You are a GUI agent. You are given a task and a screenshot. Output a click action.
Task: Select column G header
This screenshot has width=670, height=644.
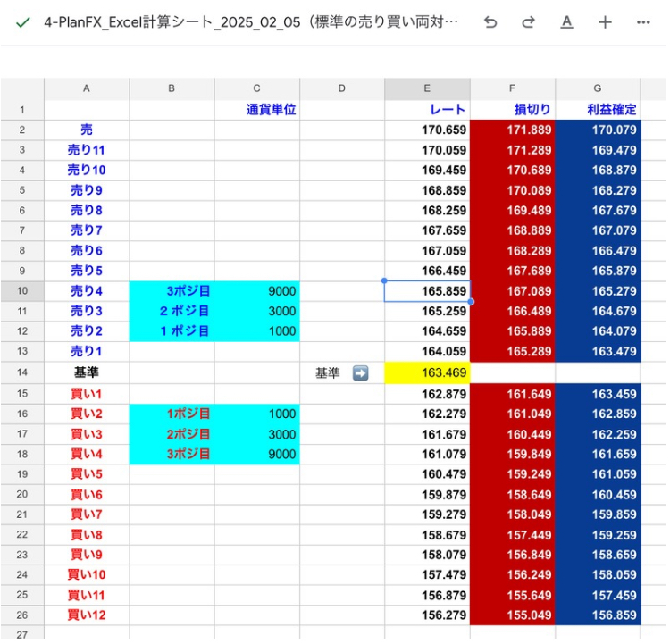598,88
